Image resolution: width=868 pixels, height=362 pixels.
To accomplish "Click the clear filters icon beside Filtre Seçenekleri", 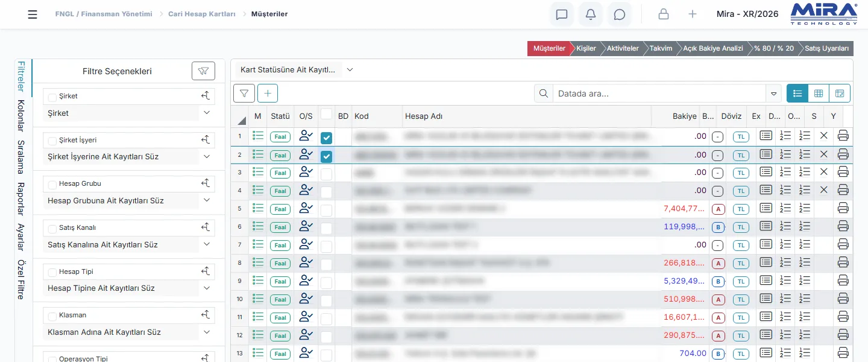I will (x=203, y=71).
